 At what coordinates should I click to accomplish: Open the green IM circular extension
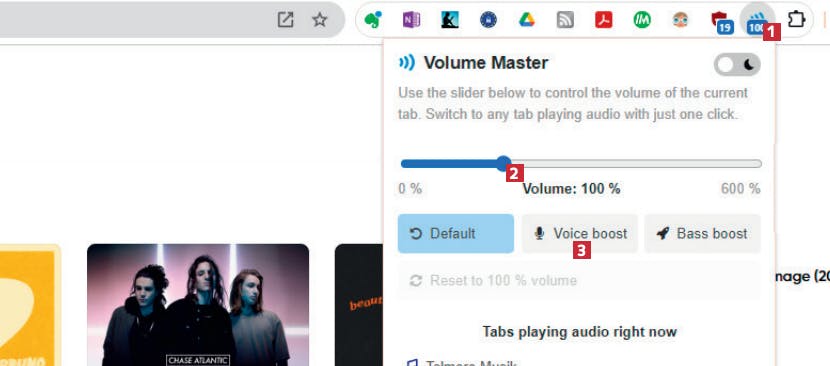click(x=642, y=21)
